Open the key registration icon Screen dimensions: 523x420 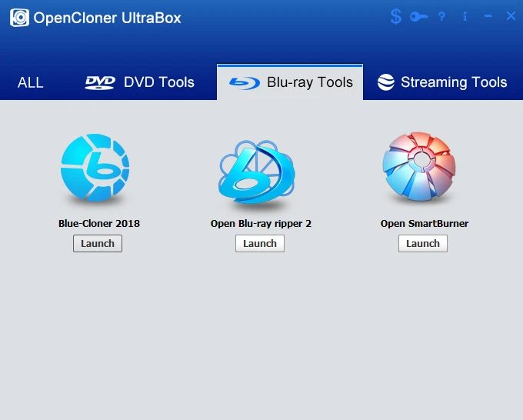[419, 16]
